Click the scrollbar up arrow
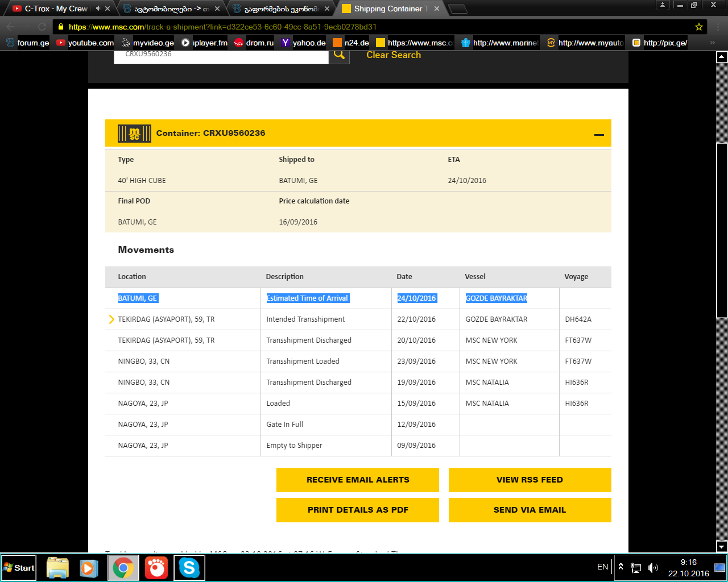Viewport: 728px width, 582px height. point(722,57)
